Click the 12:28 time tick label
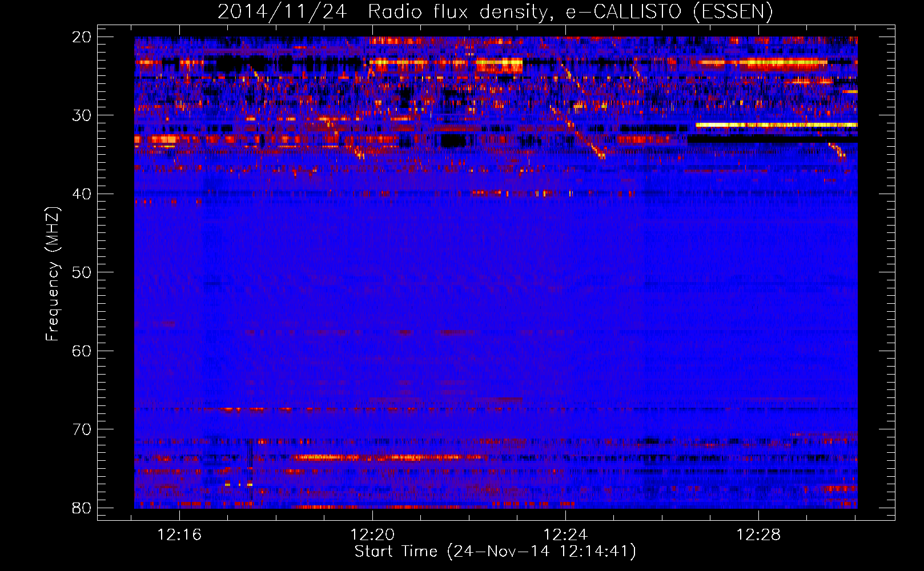Image resolution: width=924 pixels, height=571 pixels. [758, 535]
